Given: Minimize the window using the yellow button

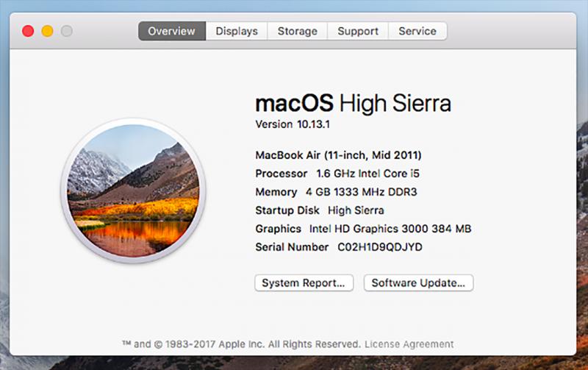Looking at the screenshot, I should point(47,31).
